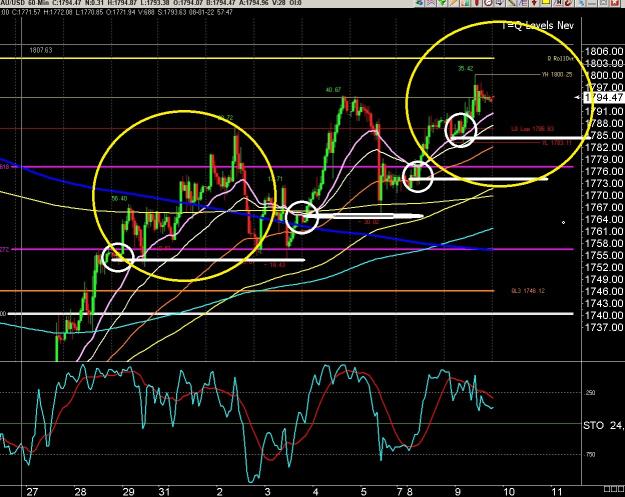Click date 4 on the time axis

click(x=315, y=491)
